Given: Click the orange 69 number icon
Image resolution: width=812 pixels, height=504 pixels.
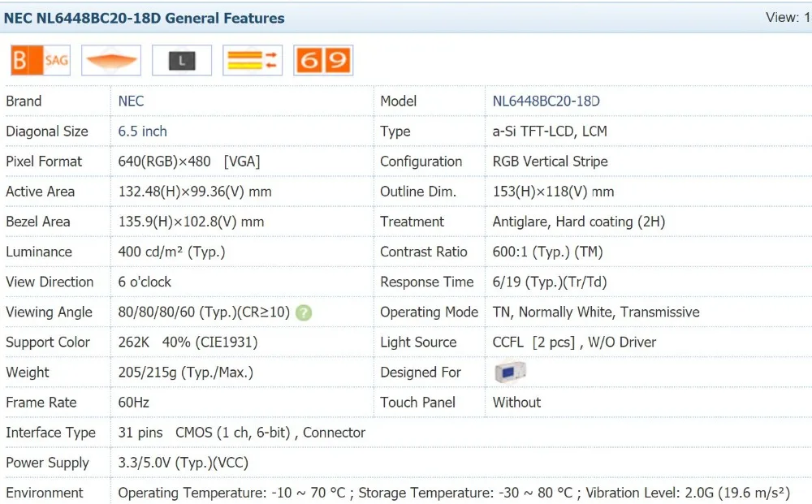Looking at the screenshot, I should 323,61.
